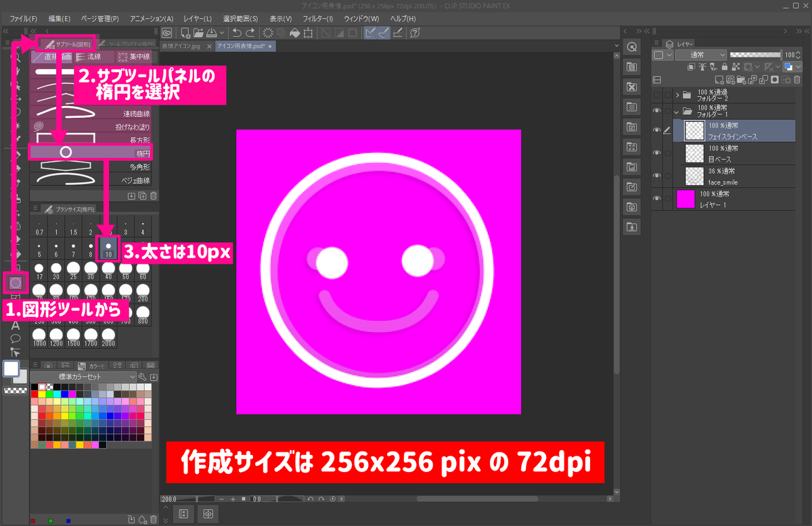Click the Redo icon in the toolbar
812x526 pixels.
[252, 32]
